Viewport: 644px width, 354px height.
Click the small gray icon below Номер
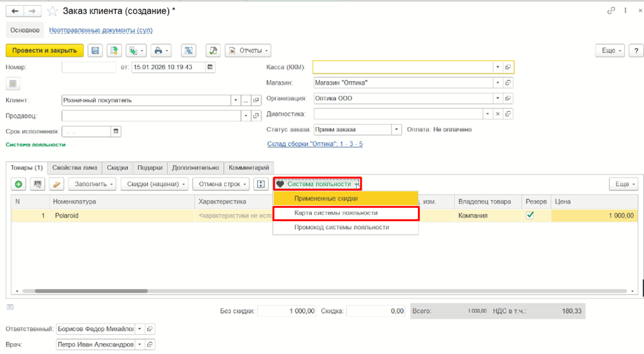click(x=13, y=84)
